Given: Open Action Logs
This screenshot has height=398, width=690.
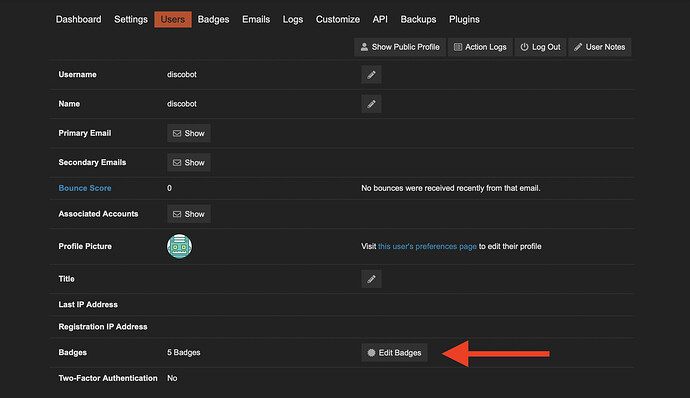Looking at the screenshot, I should [480, 47].
